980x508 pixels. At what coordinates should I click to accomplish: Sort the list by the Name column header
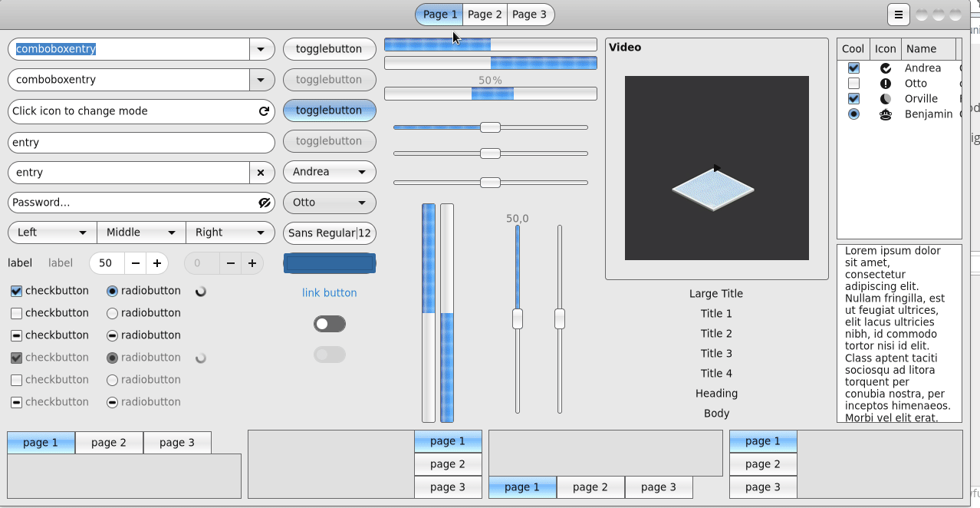point(928,49)
